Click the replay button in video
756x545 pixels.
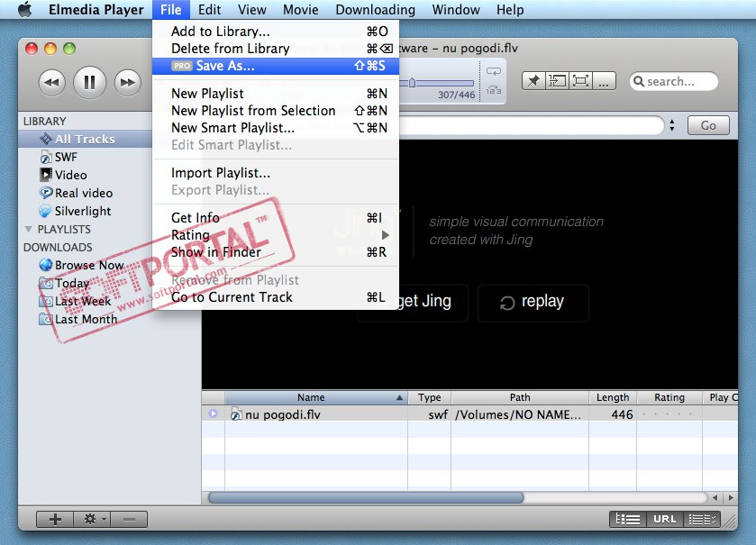533,303
